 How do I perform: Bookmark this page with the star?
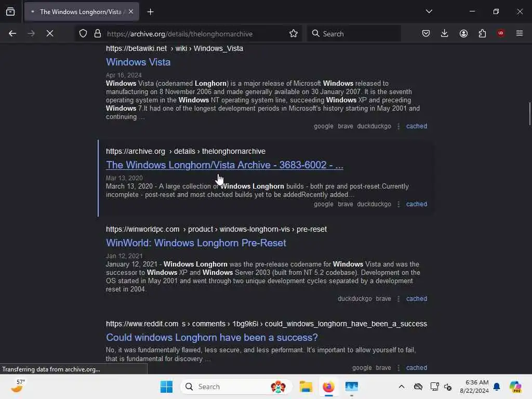(x=294, y=34)
